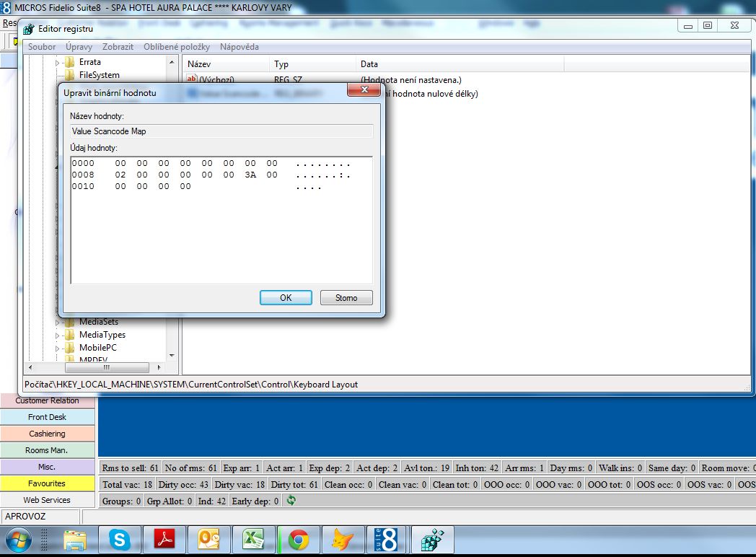Open Rooms Man. section in Suite8

click(48, 450)
